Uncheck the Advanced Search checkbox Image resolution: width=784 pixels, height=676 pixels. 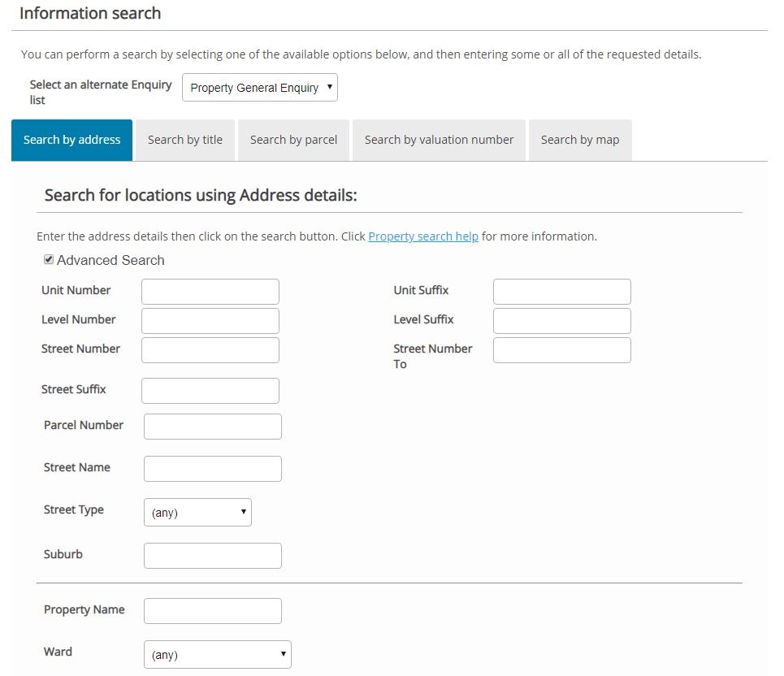[49, 260]
